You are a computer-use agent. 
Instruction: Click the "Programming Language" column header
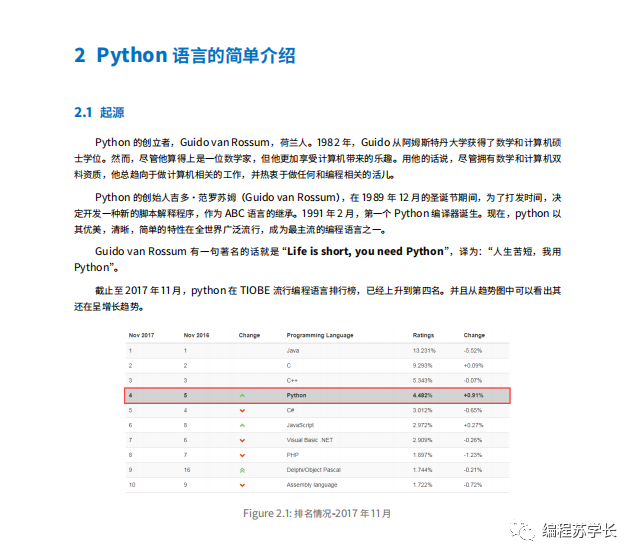(x=320, y=335)
